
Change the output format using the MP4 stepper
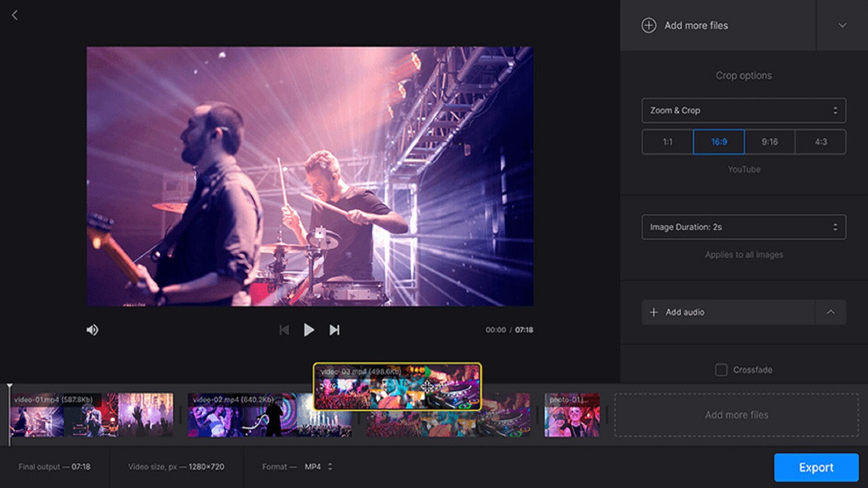click(331, 467)
